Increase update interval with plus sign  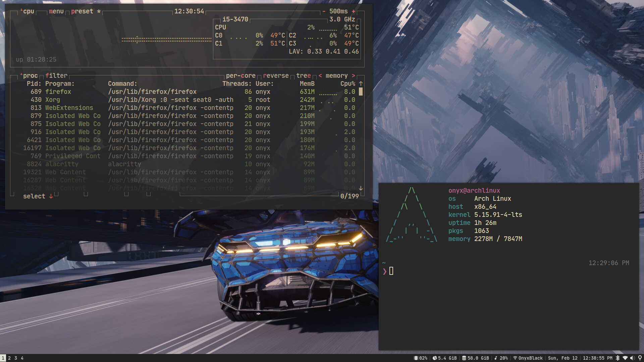click(x=353, y=11)
